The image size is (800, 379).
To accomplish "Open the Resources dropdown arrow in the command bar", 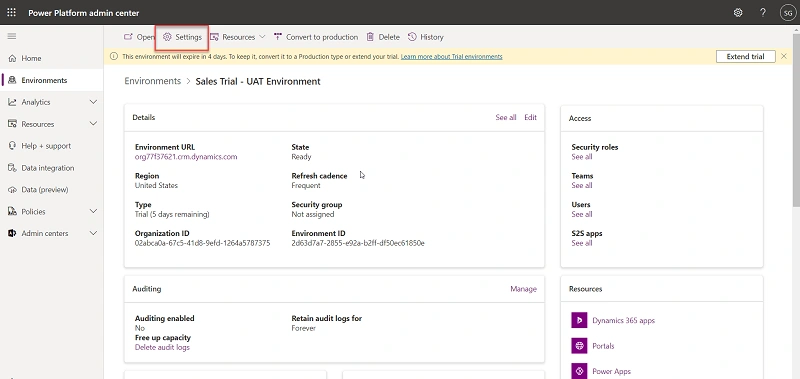I will click(x=262, y=37).
